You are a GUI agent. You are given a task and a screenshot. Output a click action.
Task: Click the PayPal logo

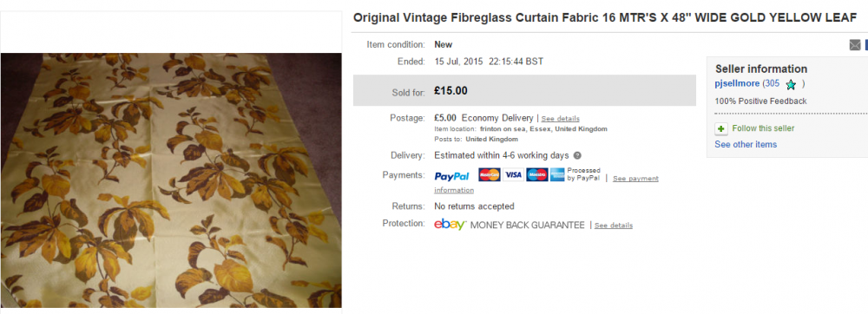(x=451, y=176)
